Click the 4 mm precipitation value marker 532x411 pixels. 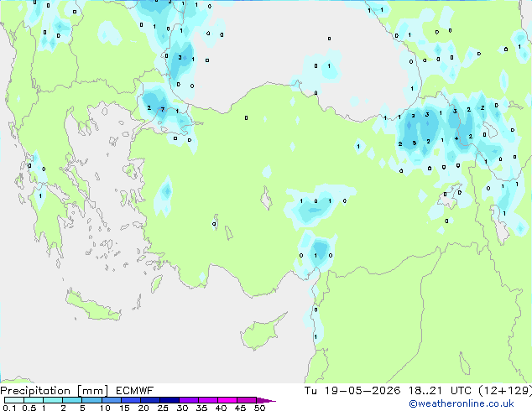point(456,138)
